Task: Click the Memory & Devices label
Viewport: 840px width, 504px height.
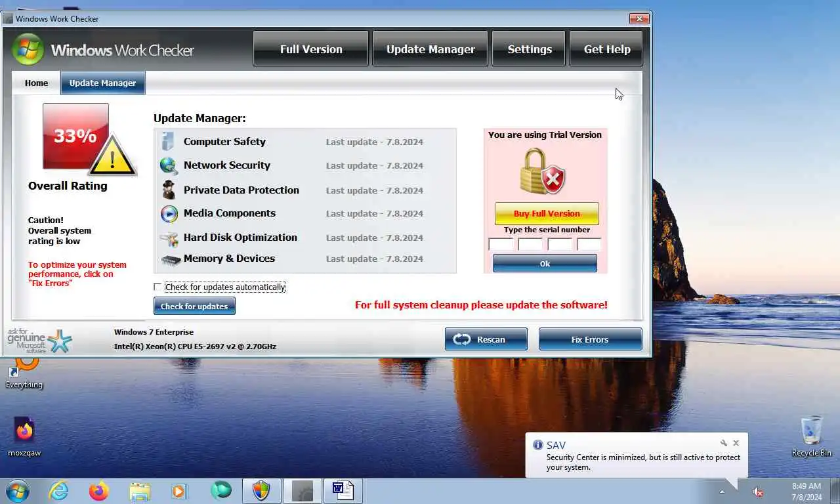Action: [229, 259]
